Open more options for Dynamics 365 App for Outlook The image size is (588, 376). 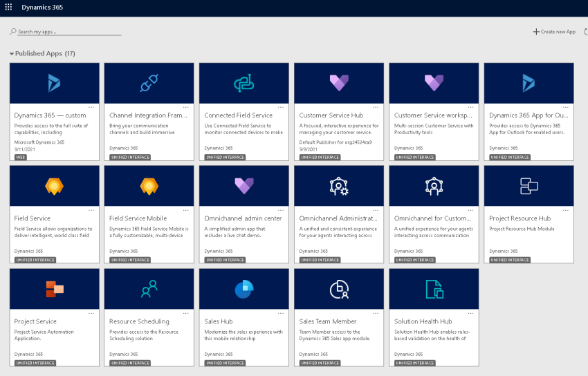point(565,108)
